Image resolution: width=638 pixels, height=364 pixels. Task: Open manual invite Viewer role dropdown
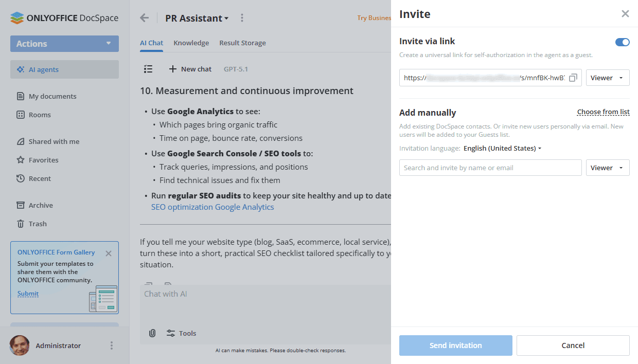click(x=608, y=168)
